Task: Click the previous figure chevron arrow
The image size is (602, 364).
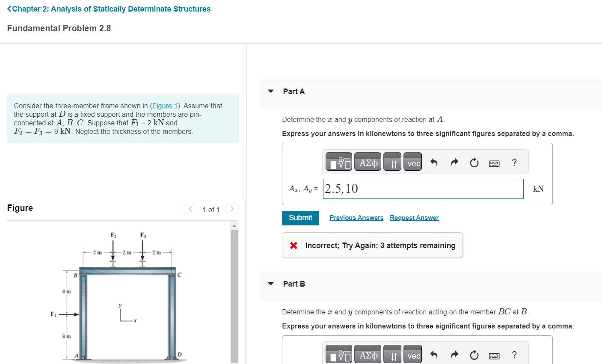Action: pyautogui.click(x=190, y=209)
